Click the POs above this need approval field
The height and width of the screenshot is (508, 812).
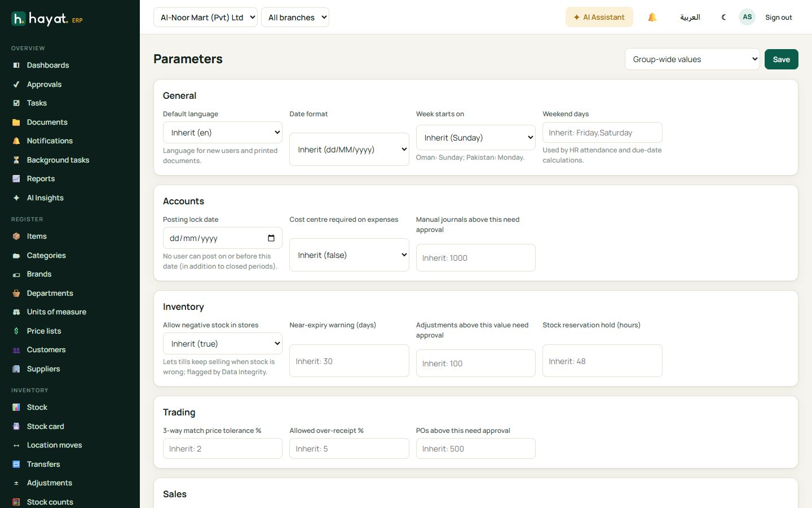476,449
